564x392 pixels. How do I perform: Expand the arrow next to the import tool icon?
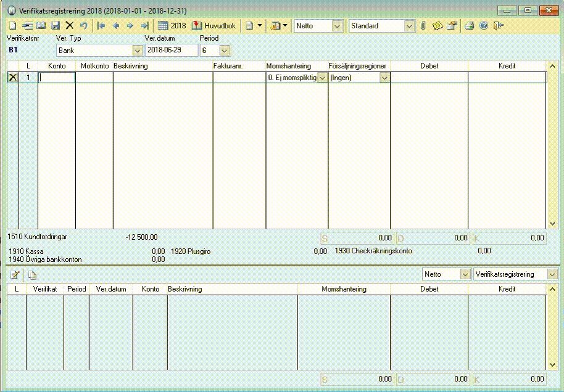click(x=285, y=25)
